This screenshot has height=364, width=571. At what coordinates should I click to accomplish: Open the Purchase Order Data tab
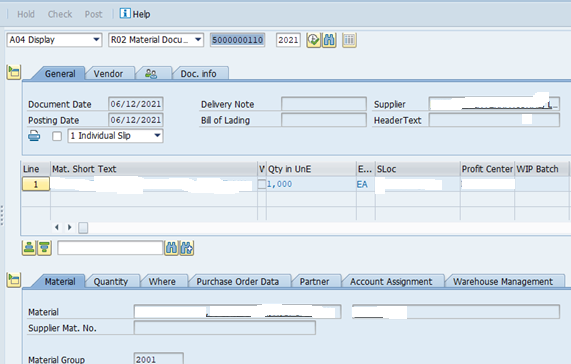[237, 281]
